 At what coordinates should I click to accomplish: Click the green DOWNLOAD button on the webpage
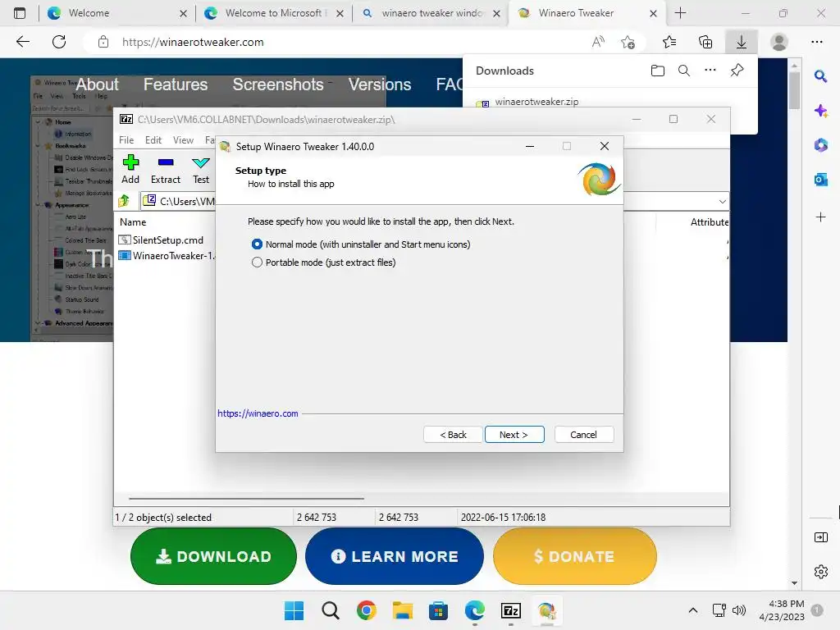(x=213, y=556)
